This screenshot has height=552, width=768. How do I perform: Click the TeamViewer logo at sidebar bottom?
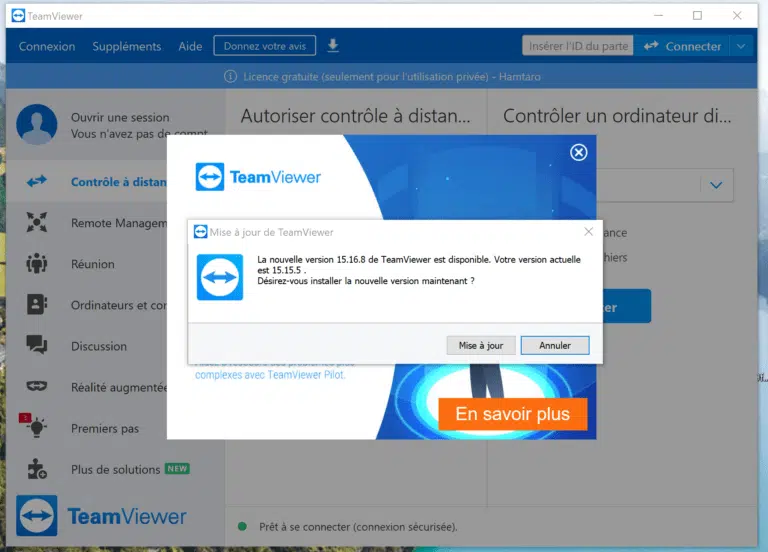[x=101, y=516]
